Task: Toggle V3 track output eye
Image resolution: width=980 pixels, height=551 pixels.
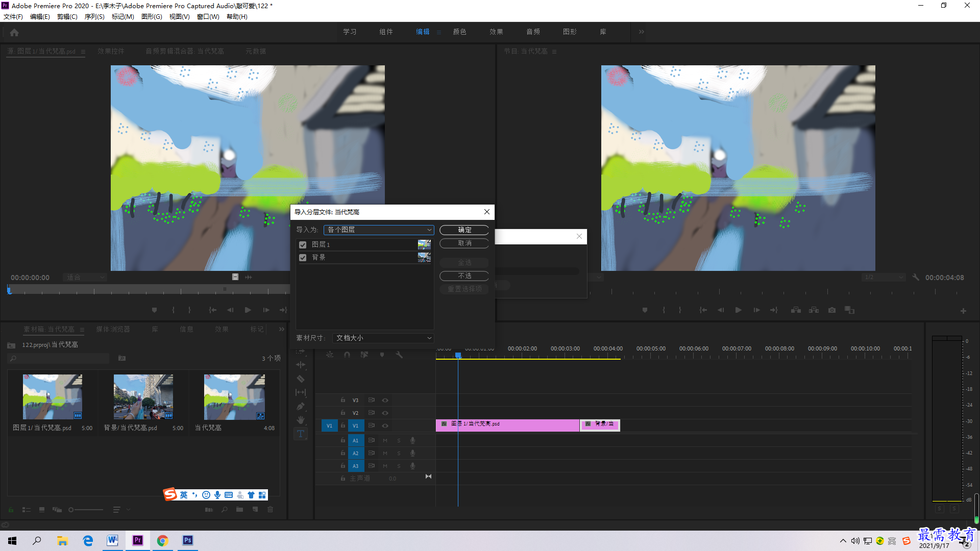Action: coord(385,400)
